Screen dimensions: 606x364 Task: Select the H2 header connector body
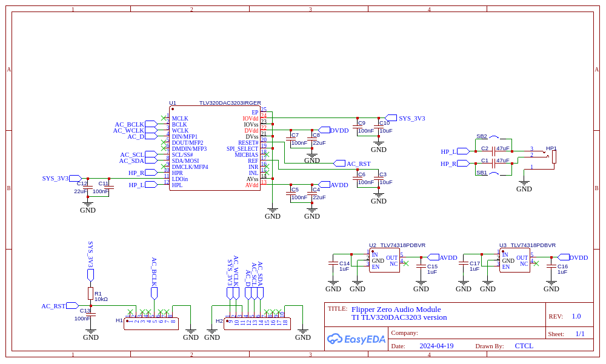click(257, 323)
